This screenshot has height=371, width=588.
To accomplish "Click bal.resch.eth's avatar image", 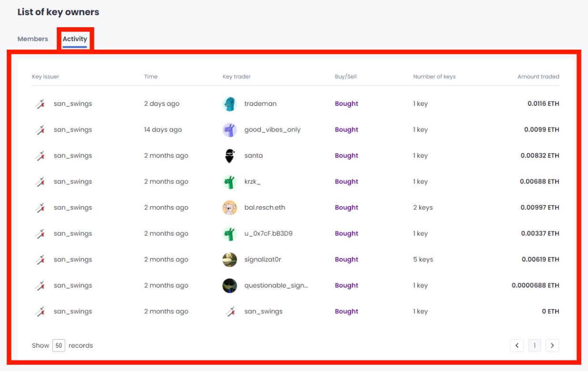I will (x=230, y=208).
